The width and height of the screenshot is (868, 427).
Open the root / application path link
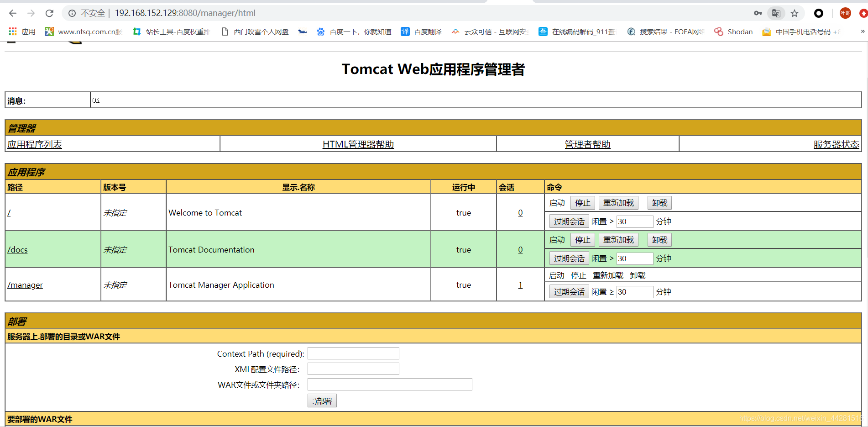pos(9,213)
